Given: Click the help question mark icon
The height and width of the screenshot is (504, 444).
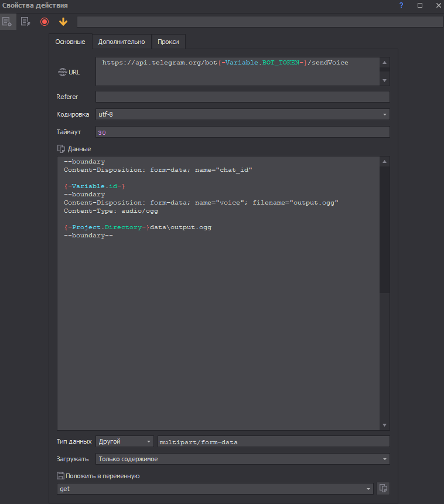Looking at the screenshot, I should (401, 5).
